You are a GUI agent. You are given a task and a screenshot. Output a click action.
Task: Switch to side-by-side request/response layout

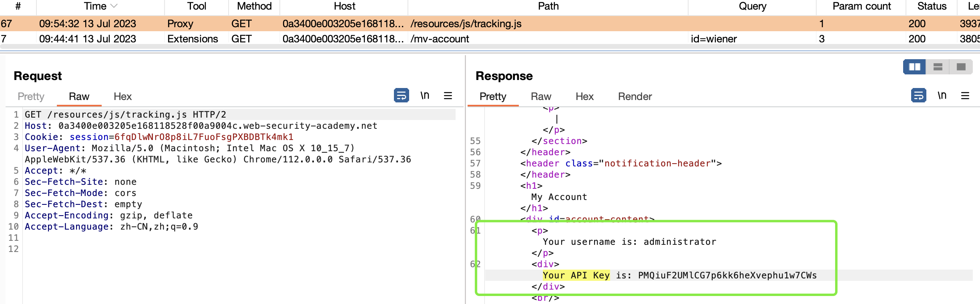[915, 67]
